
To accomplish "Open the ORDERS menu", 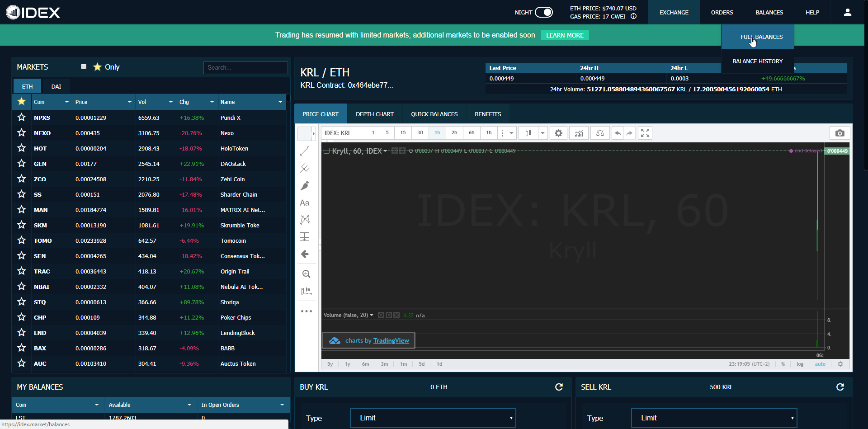I will coord(722,12).
